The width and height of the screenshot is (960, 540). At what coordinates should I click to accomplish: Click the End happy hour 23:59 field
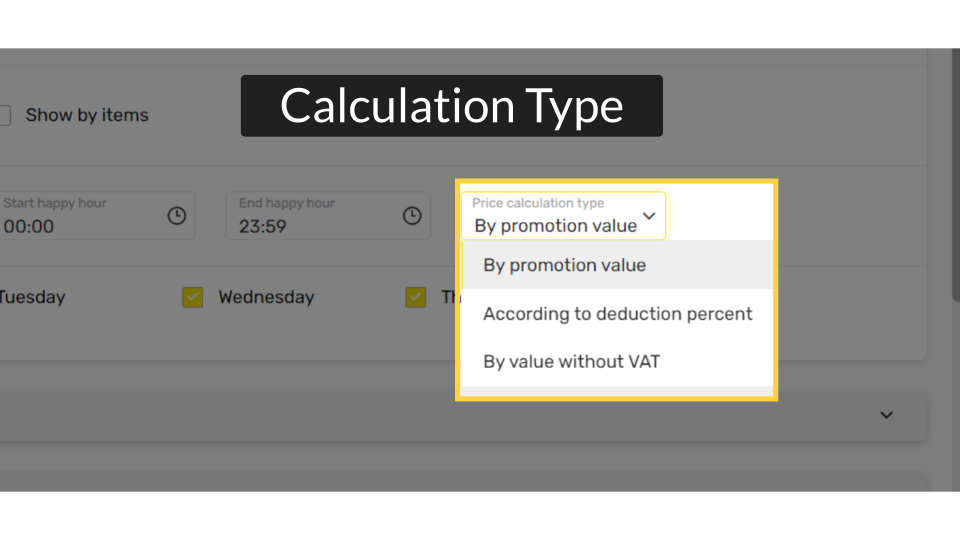coord(328,216)
